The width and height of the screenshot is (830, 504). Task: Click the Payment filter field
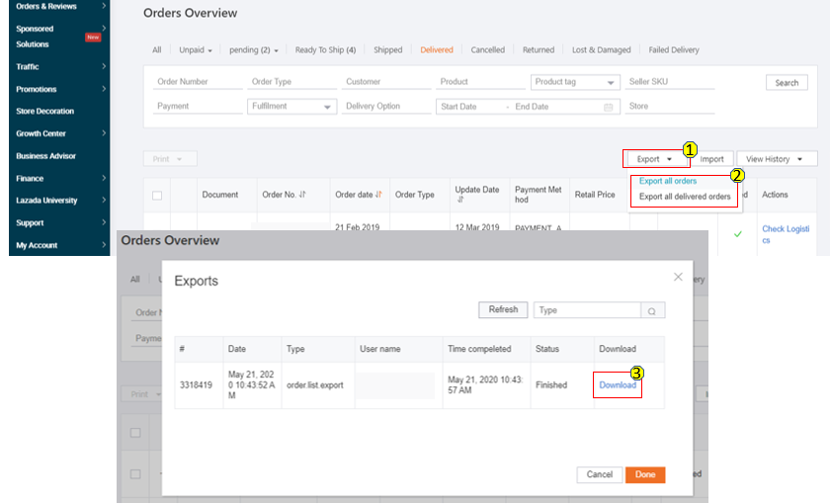[198, 106]
